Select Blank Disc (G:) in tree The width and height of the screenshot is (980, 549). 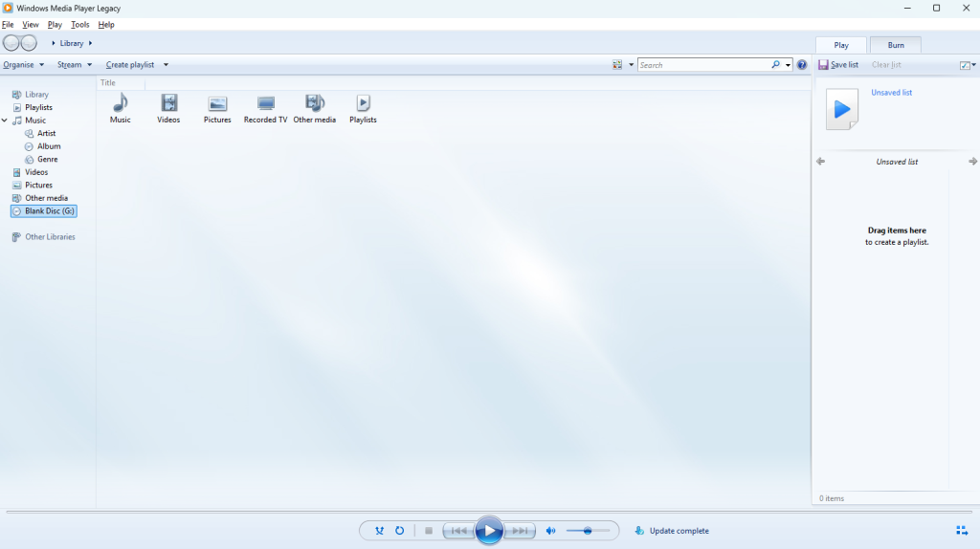(x=44, y=211)
